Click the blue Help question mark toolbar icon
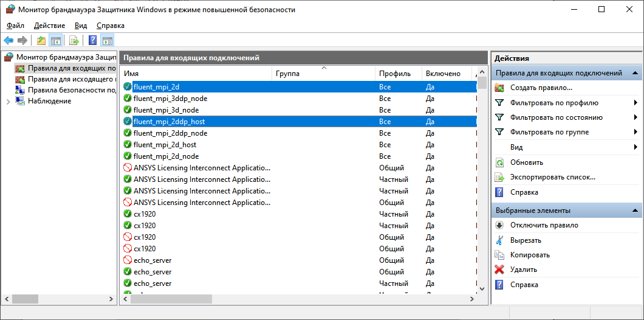This screenshot has height=320, width=644. click(92, 41)
